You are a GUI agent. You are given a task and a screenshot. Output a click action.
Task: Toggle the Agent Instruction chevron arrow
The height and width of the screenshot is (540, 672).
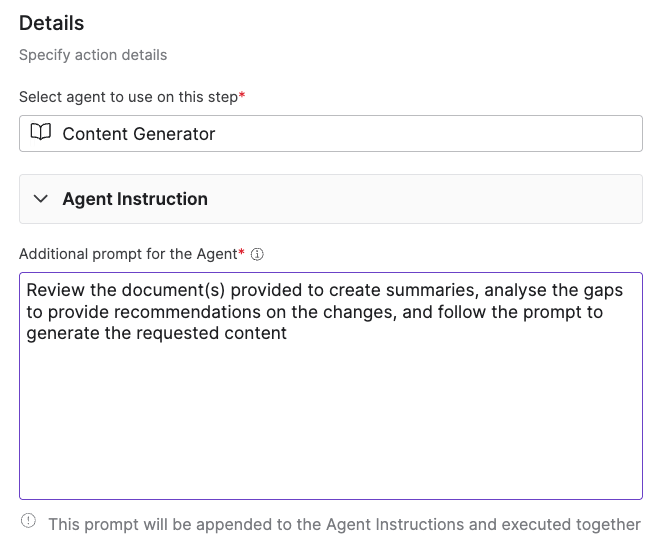[41, 199]
